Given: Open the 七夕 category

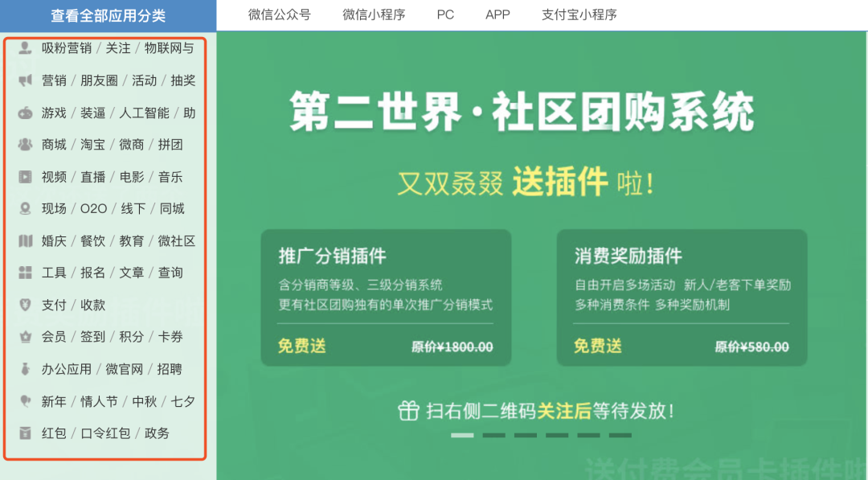Looking at the screenshot, I should click(183, 401).
